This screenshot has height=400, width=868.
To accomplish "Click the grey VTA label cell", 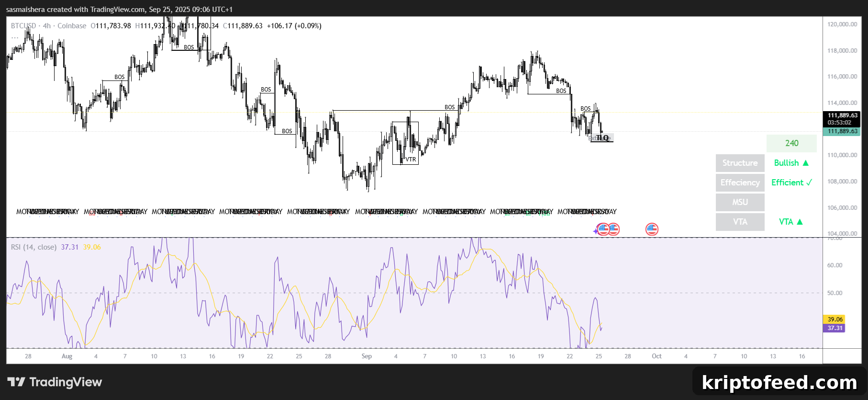I will pyautogui.click(x=740, y=222).
